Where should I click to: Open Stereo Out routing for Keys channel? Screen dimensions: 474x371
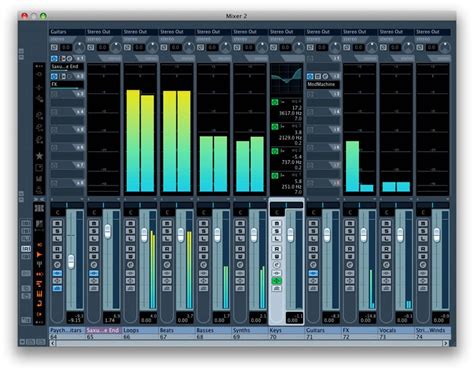pos(286,32)
